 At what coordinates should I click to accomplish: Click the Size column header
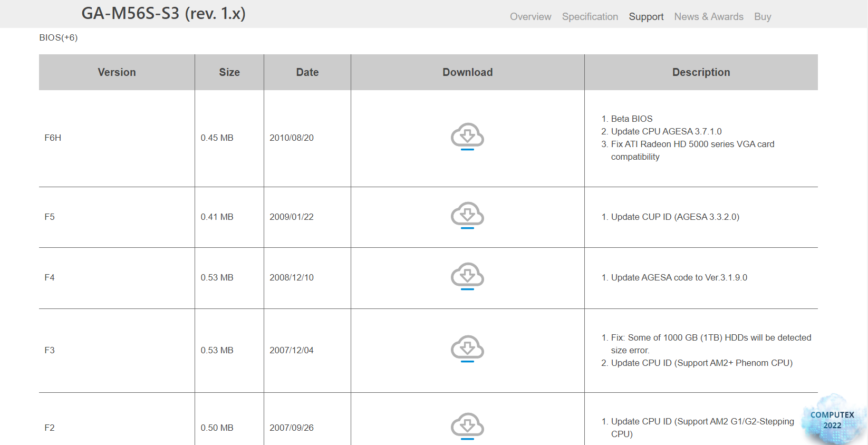(x=229, y=72)
